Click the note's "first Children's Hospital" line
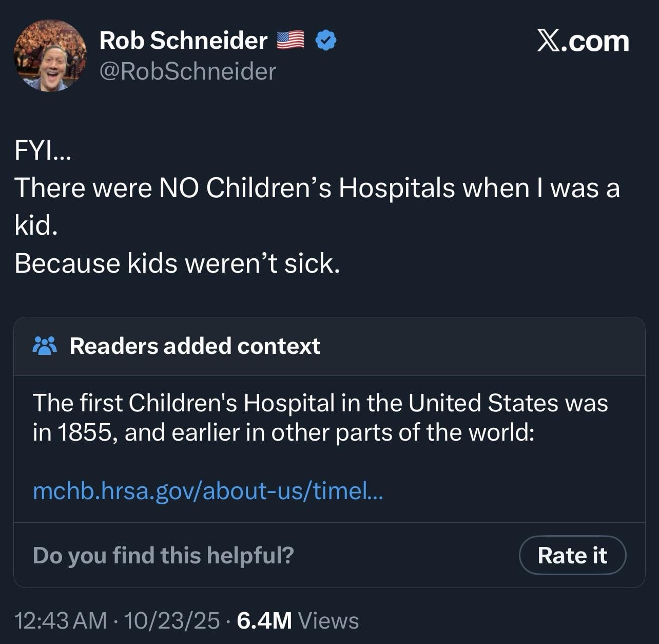The width and height of the screenshot is (659, 644). pos(320,403)
